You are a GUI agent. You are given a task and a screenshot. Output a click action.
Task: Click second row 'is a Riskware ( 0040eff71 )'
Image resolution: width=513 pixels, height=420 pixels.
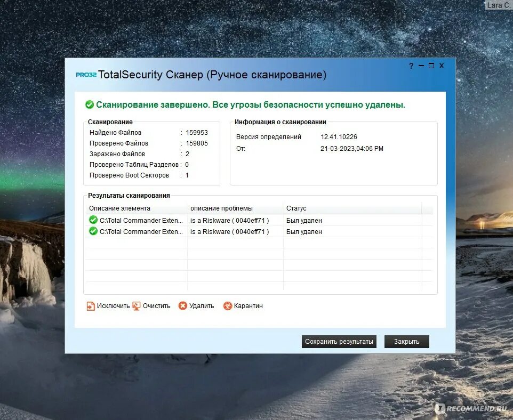(x=230, y=232)
